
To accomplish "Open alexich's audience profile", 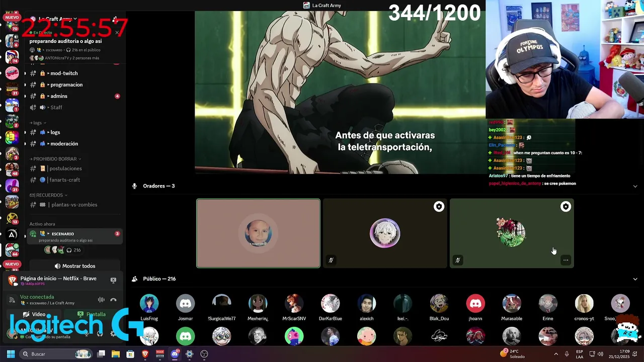I will tap(367, 307).
